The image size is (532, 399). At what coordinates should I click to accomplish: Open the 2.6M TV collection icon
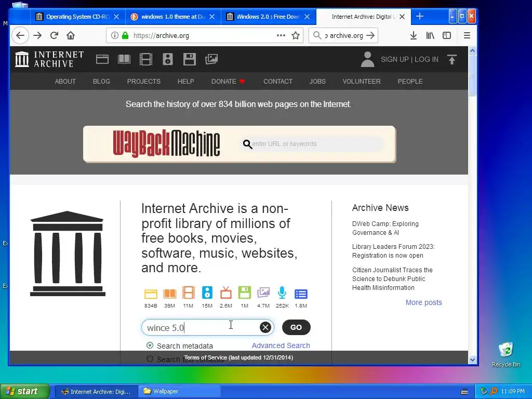click(x=226, y=293)
